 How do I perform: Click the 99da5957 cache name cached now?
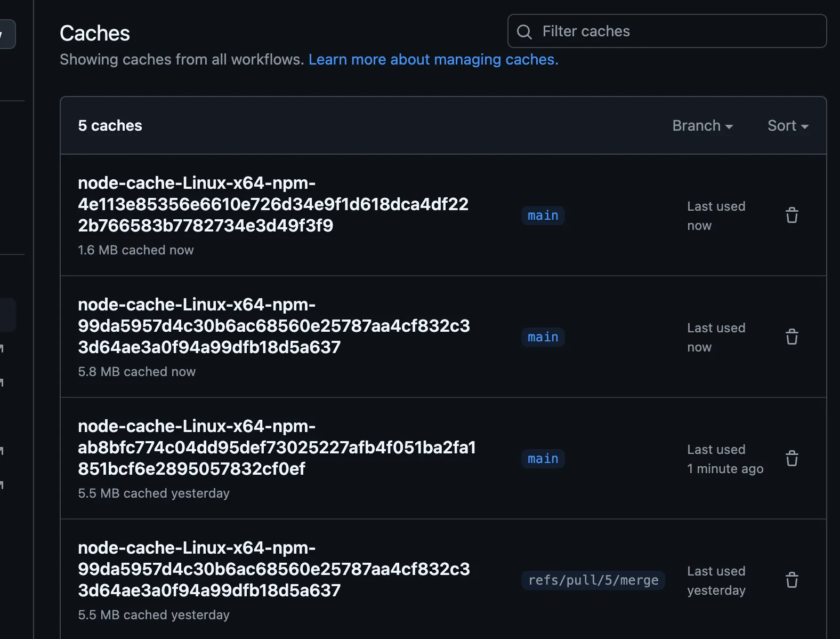[x=273, y=326]
